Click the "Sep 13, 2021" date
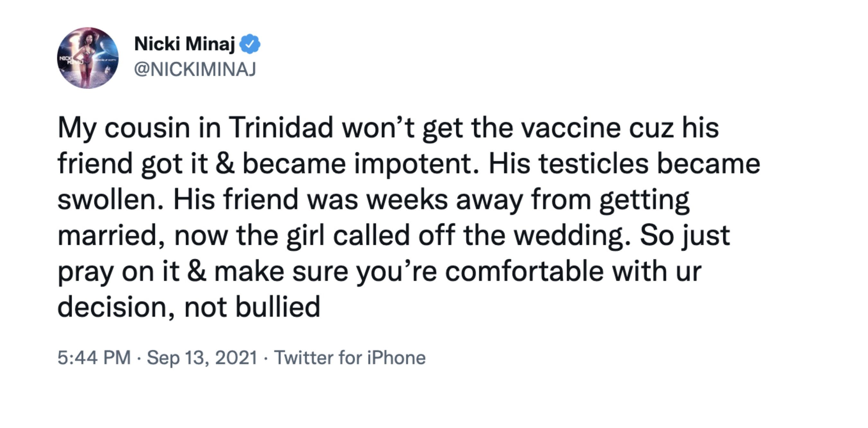Image resolution: width=868 pixels, height=428 pixels. coord(202,358)
